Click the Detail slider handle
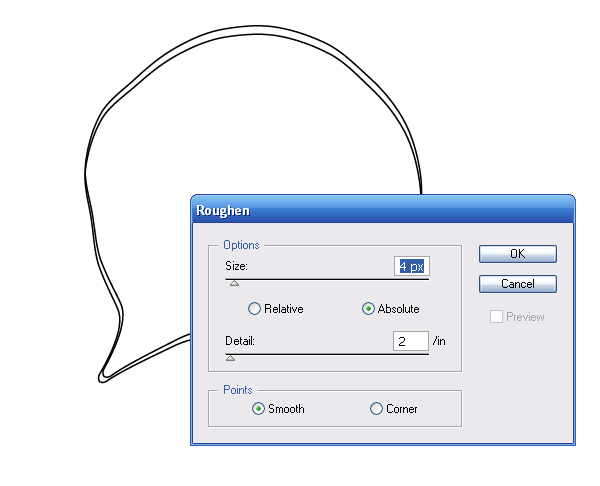 pyautogui.click(x=230, y=358)
